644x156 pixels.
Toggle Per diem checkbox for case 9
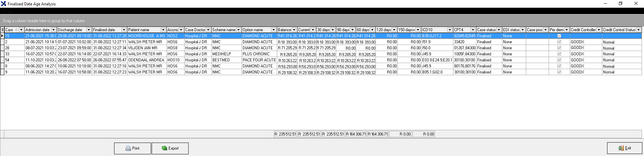559,72
